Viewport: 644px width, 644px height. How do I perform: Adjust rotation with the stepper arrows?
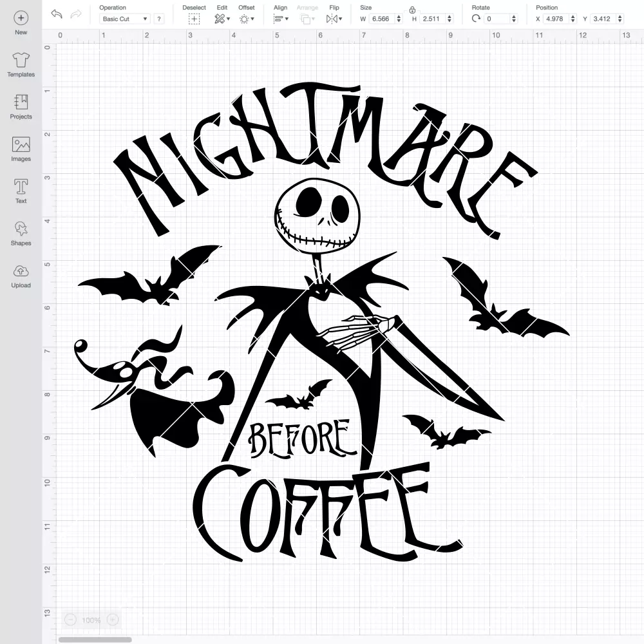click(x=514, y=19)
